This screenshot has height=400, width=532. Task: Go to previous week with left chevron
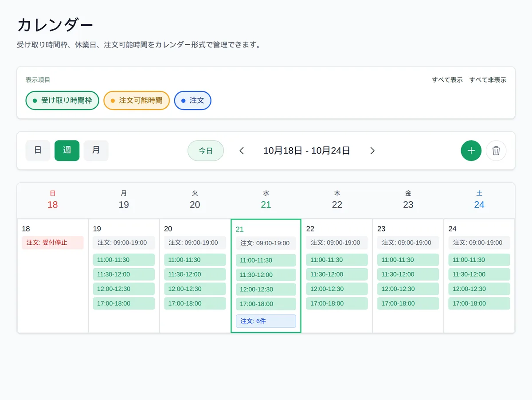click(x=242, y=151)
